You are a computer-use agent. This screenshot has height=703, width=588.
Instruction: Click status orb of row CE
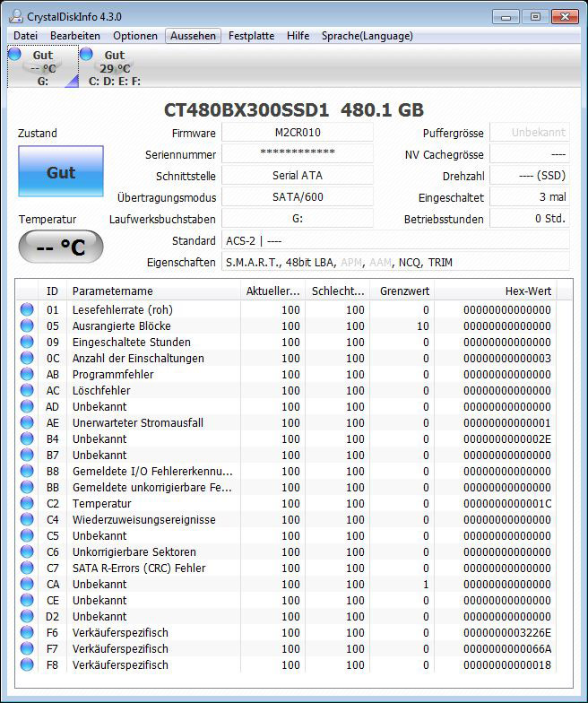(27, 600)
